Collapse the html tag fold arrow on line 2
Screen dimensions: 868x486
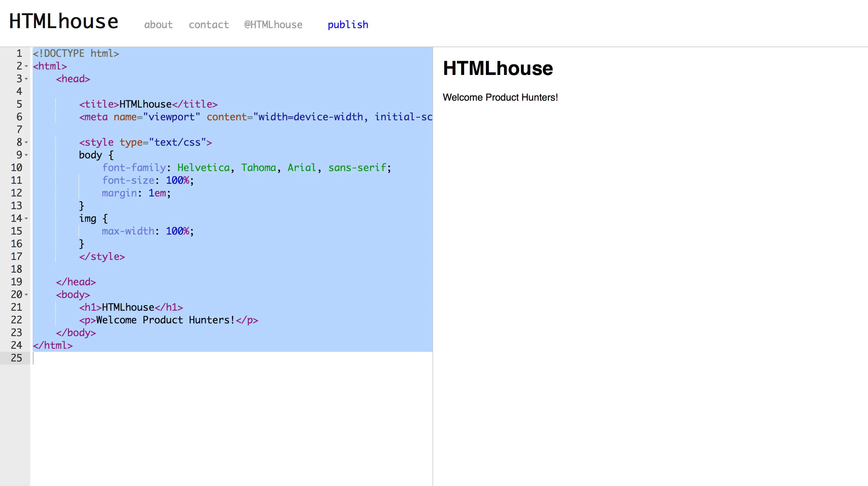pos(26,66)
